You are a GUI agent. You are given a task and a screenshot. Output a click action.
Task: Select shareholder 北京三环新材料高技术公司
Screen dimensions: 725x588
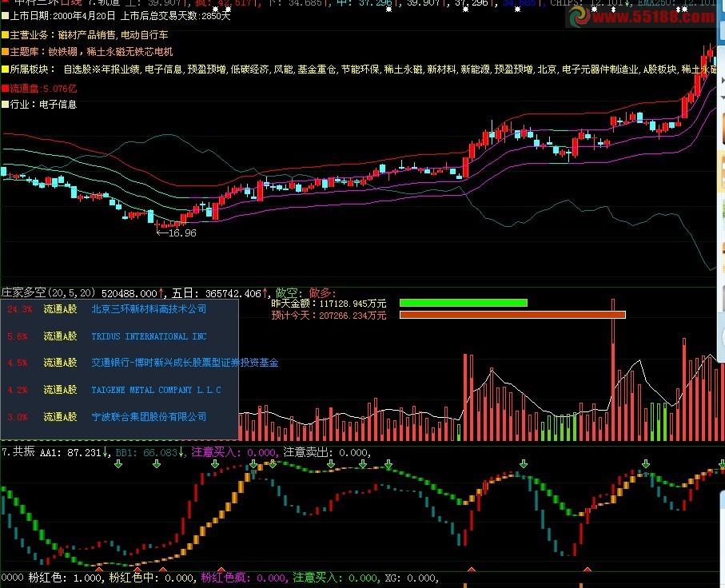point(149,309)
